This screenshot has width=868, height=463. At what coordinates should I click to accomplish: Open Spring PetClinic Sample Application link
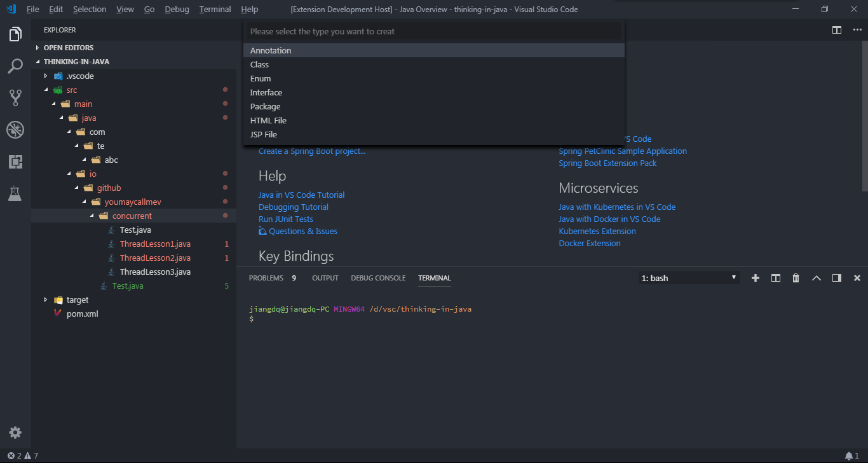tap(623, 151)
